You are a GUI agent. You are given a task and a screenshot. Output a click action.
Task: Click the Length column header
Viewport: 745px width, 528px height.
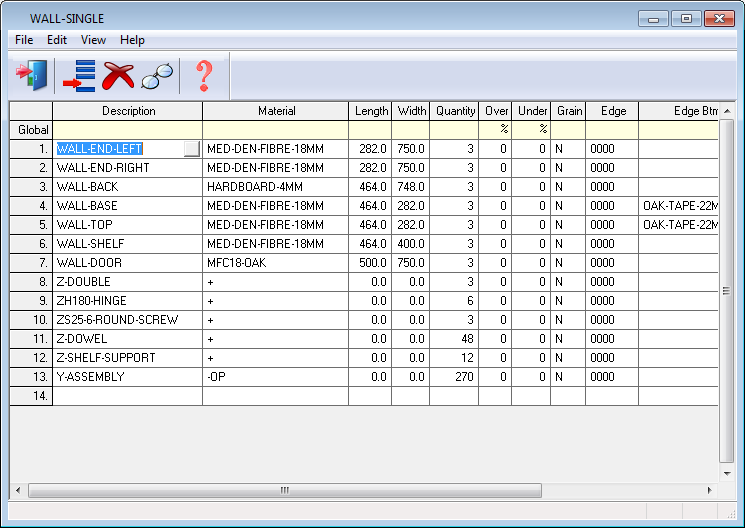click(x=370, y=111)
